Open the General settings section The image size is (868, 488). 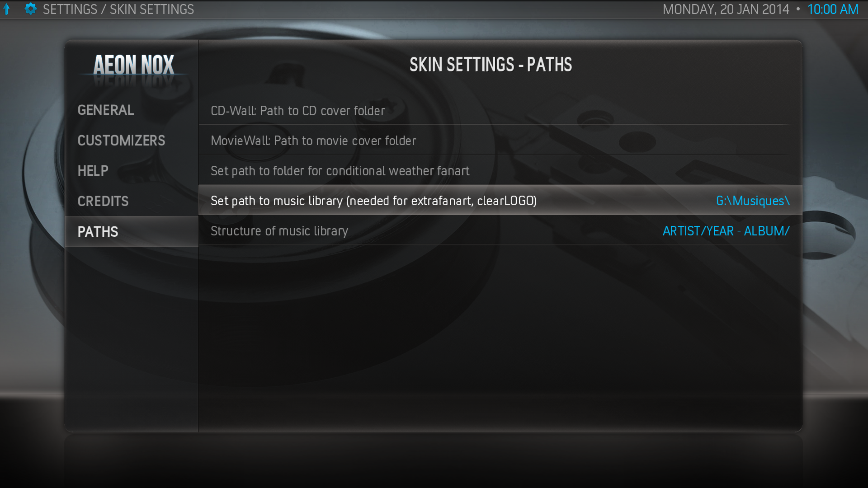pyautogui.click(x=106, y=110)
